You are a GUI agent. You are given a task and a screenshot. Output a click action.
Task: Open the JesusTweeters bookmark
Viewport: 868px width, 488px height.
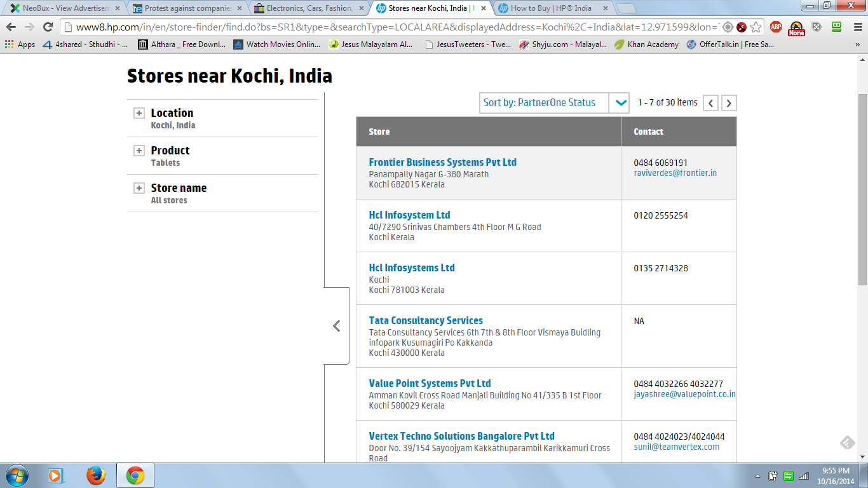[x=467, y=44]
